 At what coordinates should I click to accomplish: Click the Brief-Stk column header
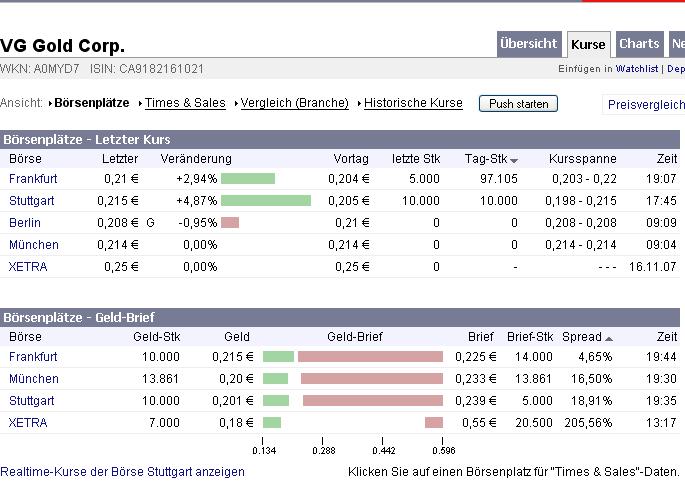530,337
